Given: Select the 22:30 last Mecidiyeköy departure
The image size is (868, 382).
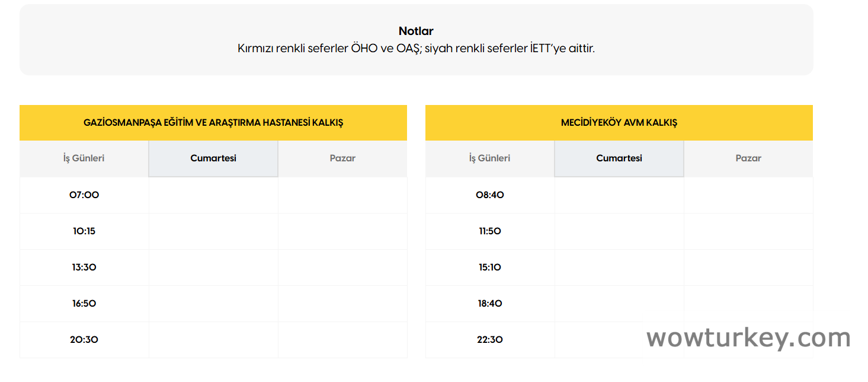Looking at the screenshot, I should (x=490, y=340).
